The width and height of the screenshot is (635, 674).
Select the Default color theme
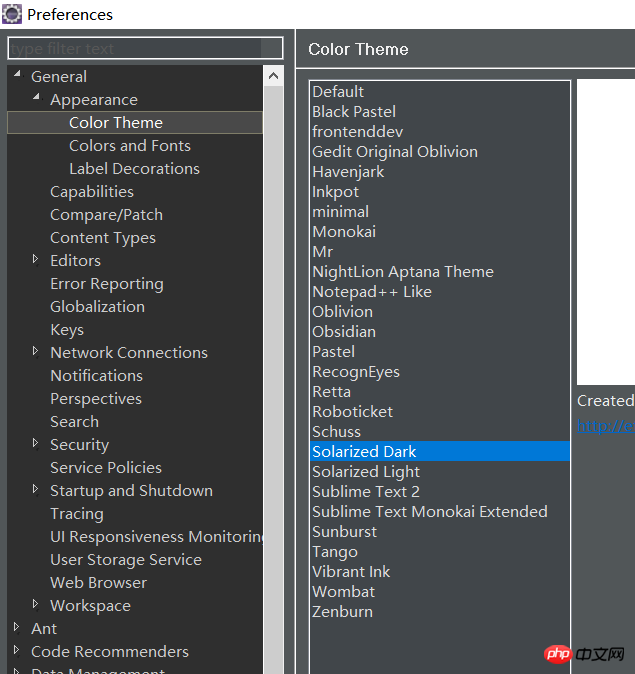click(x=338, y=92)
